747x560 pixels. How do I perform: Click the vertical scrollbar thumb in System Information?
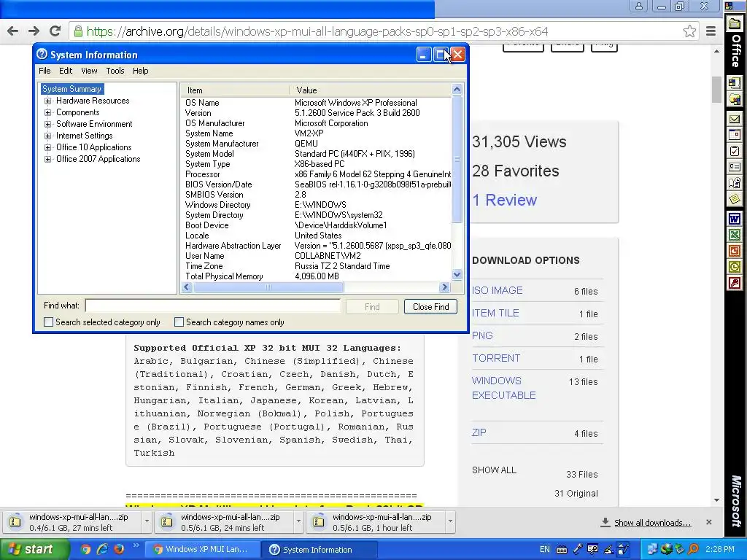[457, 158]
